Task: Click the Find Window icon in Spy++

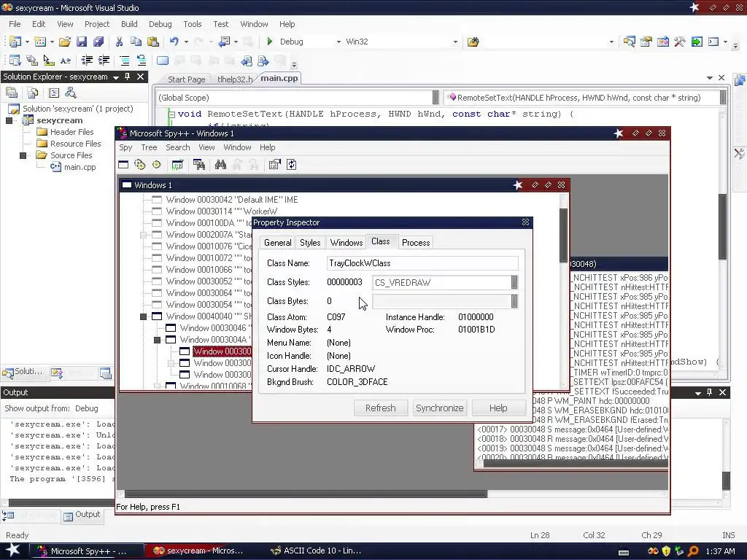Action: 199,165
